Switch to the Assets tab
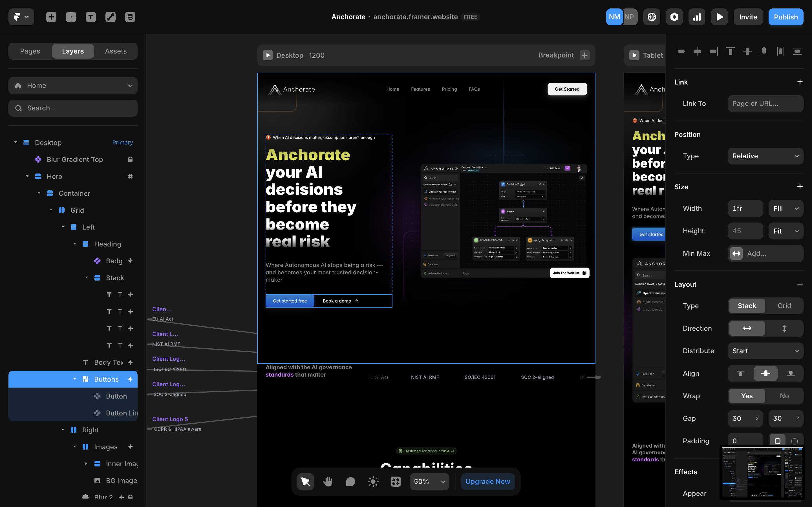Viewport: 812px width, 507px height. pos(115,51)
